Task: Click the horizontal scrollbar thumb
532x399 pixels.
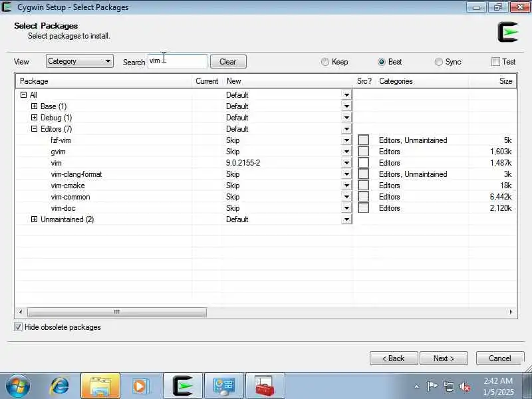Action: (117, 312)
